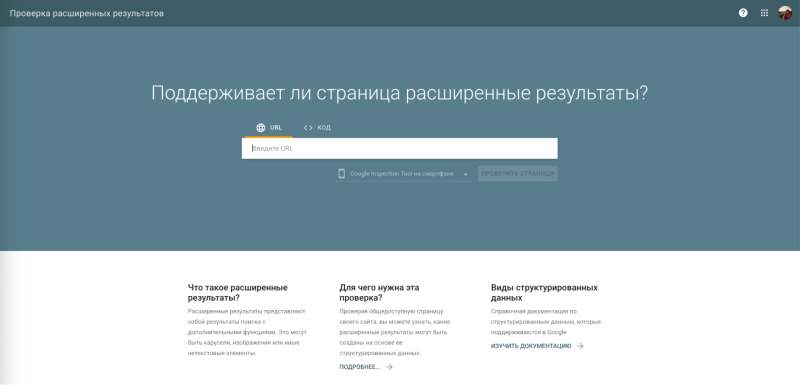Click the code brackets icon
The height and width of the screenshot is (385, 800).
(308, 128)
